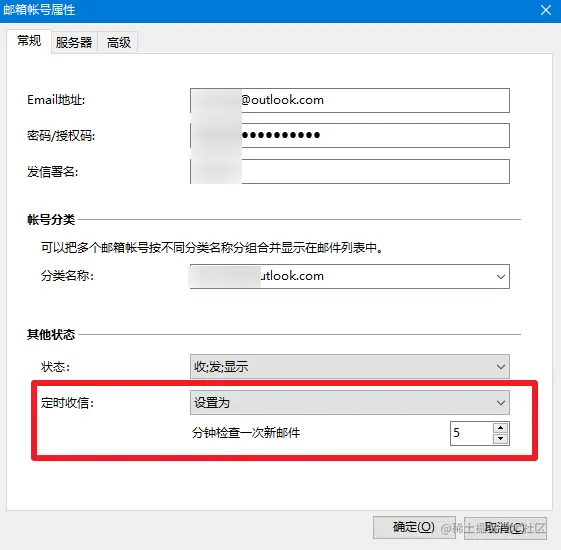Expand the 分类名称 dropdown arrow
The height and width of the screenshot is (550, 561).
(x=501, y=277)
